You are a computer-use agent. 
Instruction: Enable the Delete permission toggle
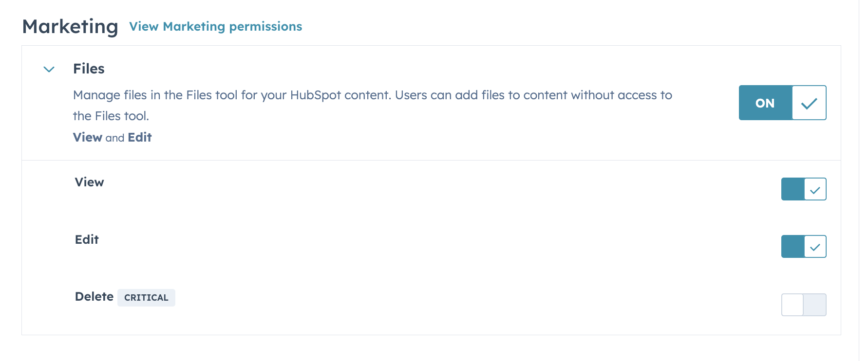coord(804,305)
